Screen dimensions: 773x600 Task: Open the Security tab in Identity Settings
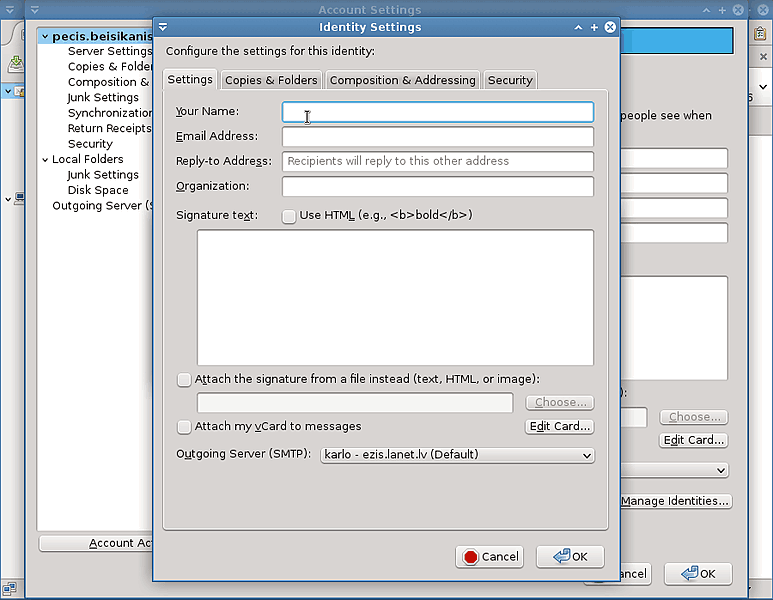510,80
